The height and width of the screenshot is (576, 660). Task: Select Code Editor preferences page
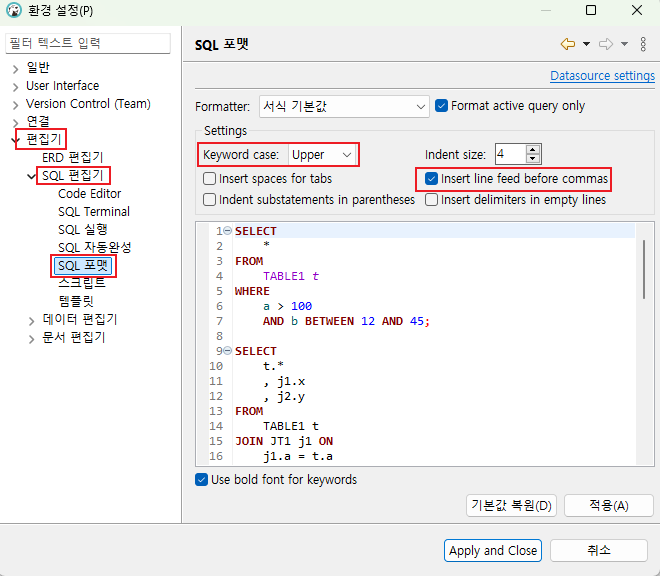[x=89, y=194]
